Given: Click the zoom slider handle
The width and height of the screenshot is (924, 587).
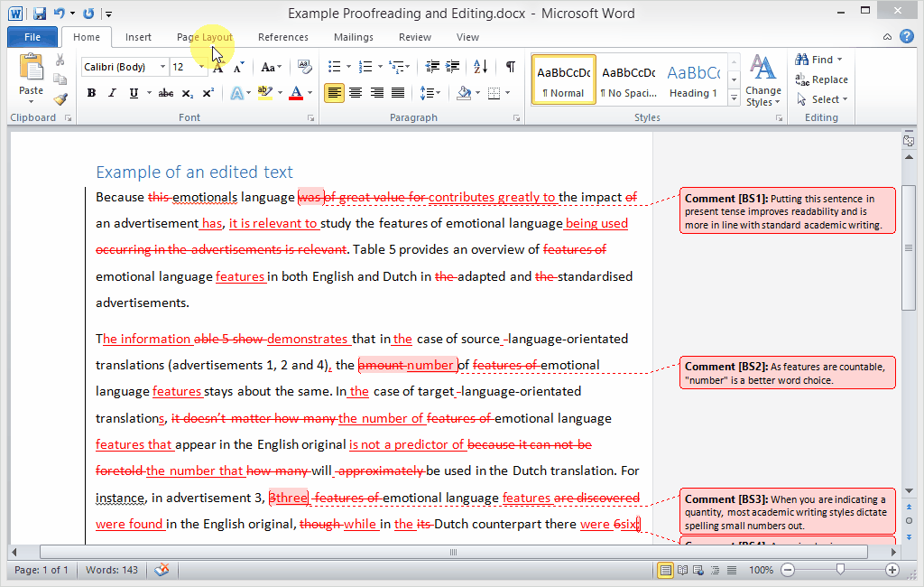Looking at the screenshot, I should (840, 570).
